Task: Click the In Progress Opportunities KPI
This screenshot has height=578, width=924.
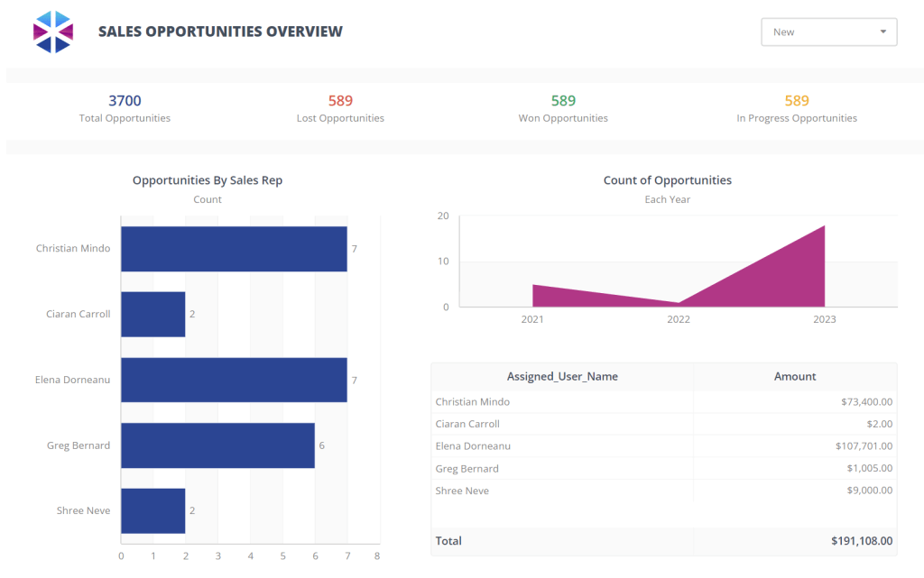Action: point(796,108)
